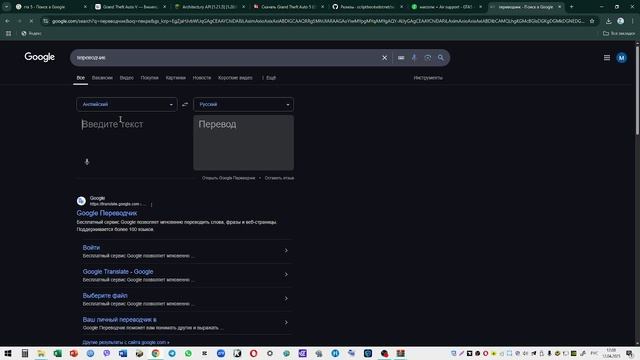
Task: Open the Все закладки folder
Action: coord(619,33)
